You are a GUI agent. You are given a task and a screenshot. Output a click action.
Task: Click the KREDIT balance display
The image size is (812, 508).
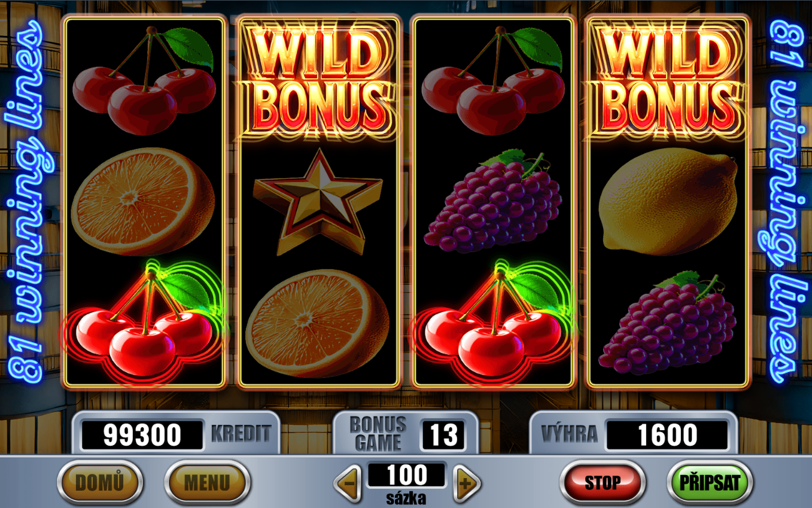(142, 435)
